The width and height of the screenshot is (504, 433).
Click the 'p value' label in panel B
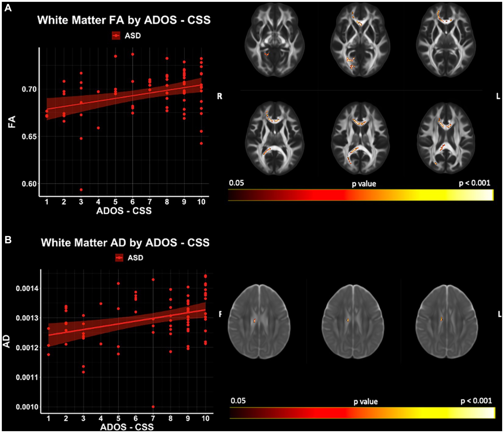[x=365, y=402]
